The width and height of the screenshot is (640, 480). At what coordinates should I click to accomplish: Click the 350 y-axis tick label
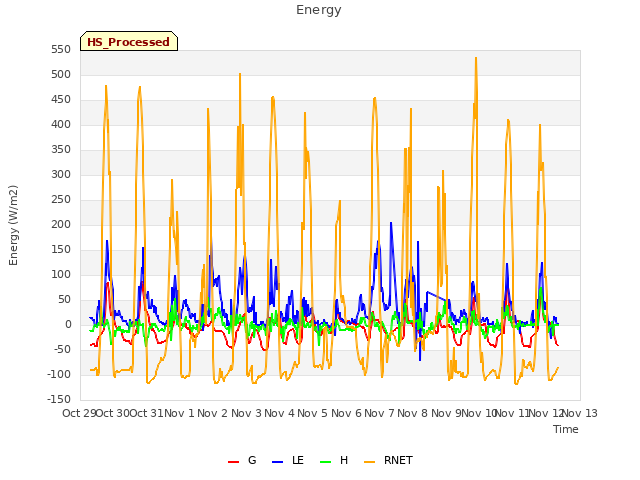pos(61,150)
